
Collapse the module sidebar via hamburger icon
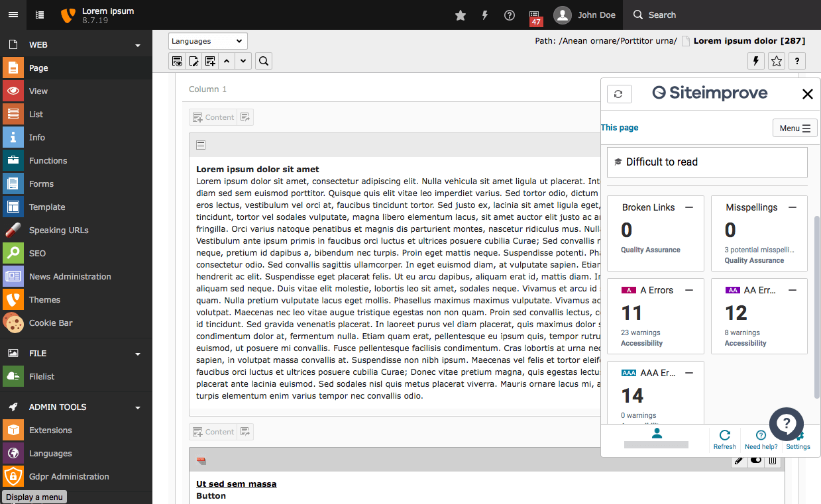click(x=13, y=15)
